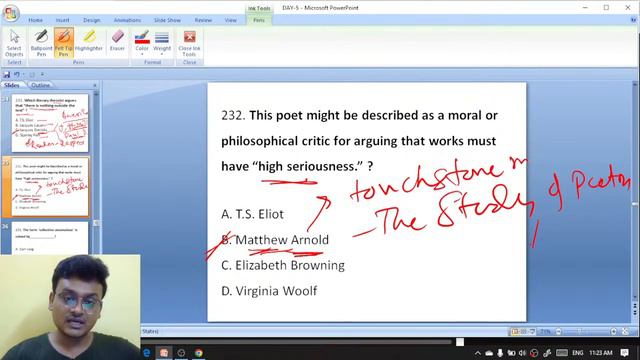Toggle the Felt Tip Pen tool
Screen dimensions: 640x360
pos(64,43)
